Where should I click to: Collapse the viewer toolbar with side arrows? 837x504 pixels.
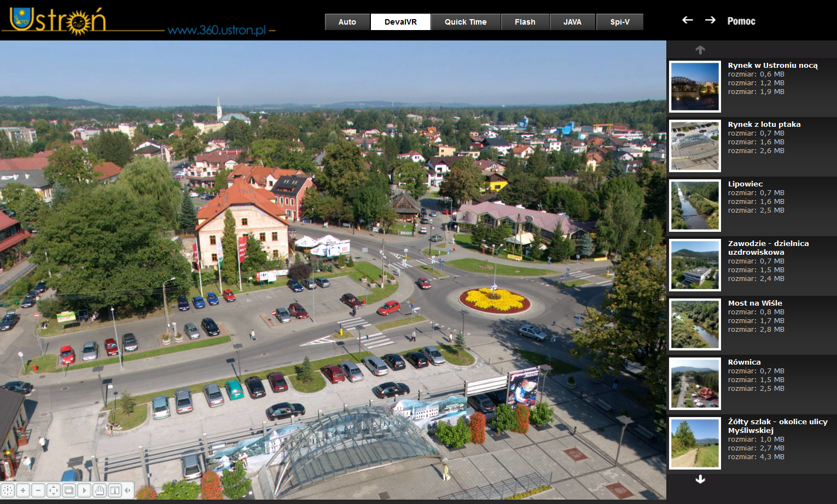pos(128,490)
